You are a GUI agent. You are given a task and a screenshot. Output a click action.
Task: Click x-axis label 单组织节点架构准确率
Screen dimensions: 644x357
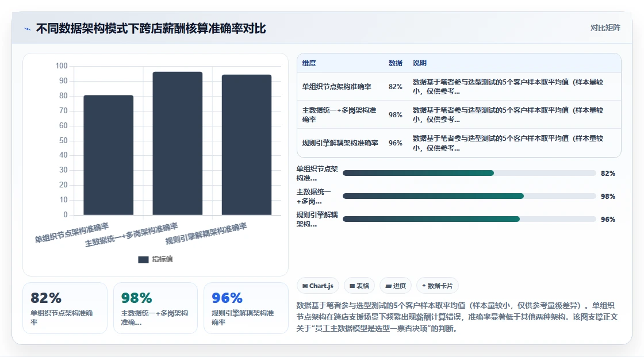tap(72, 232)
